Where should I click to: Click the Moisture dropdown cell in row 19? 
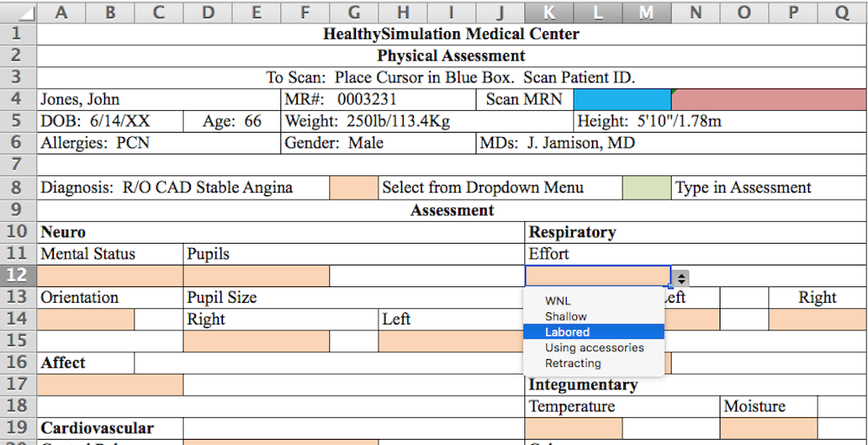769,429
